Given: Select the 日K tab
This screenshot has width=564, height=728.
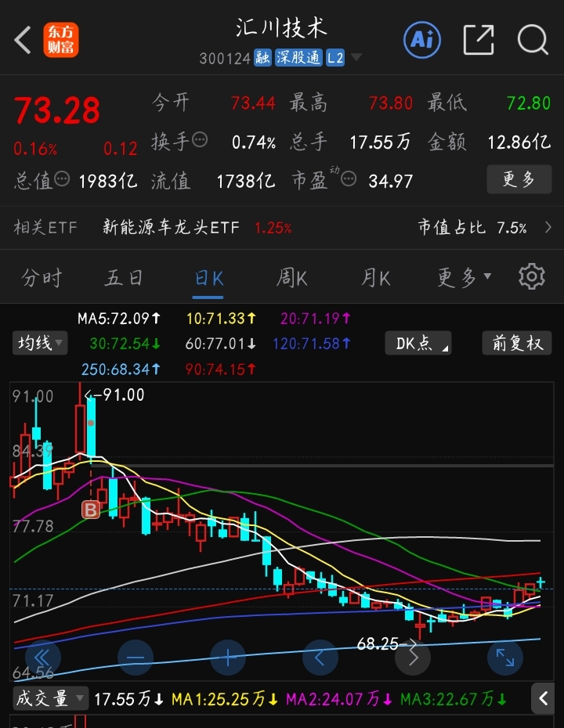Looking at the screenshot, I should click(208, 278).
